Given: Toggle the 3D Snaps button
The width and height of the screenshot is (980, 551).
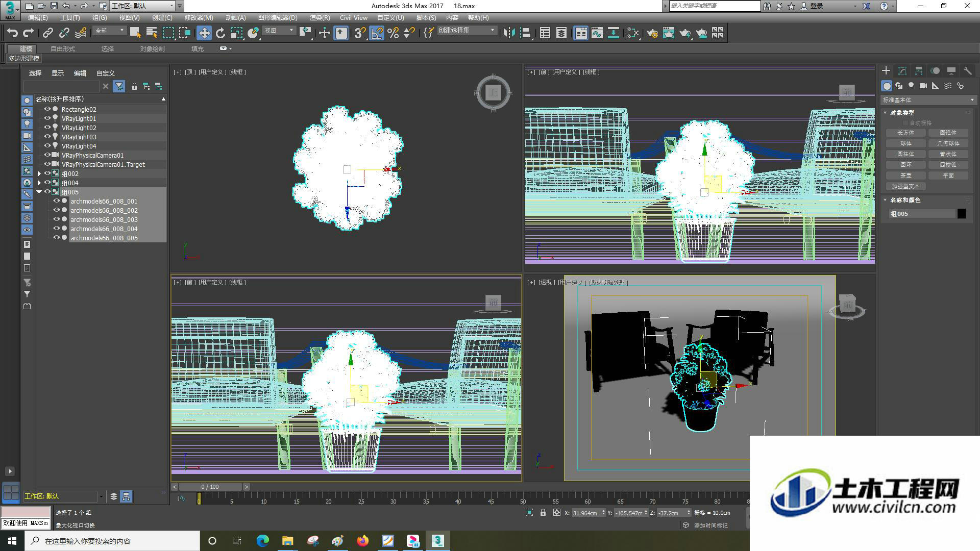Looking at the screenshot, I should 360,33.
